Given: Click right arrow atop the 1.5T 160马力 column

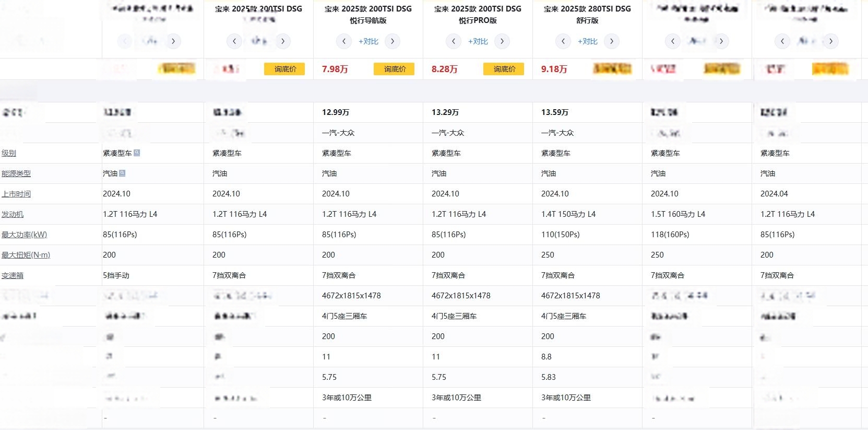Looking at the screenshot, I should tap(721, 41).
